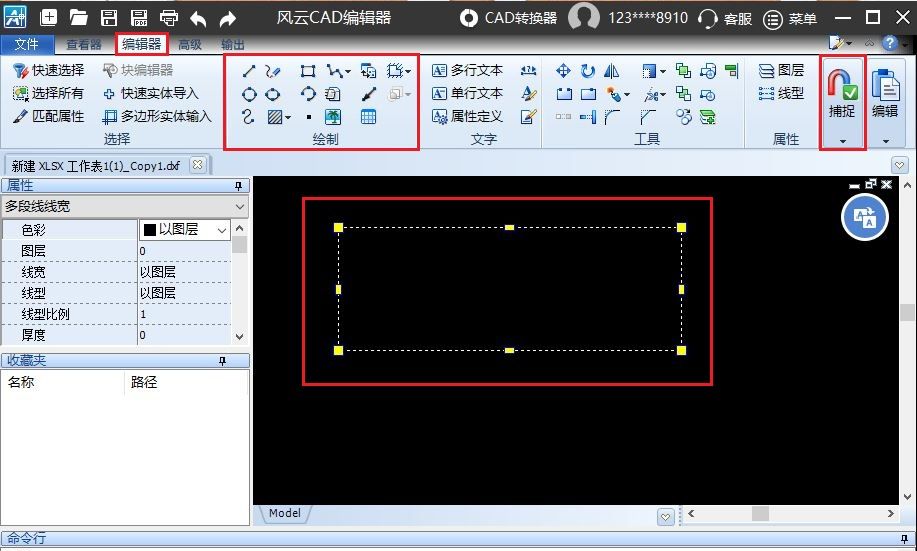This screenshot has height=551, width=917.
Task: Pin the 属性 panel
Action: 238,186
